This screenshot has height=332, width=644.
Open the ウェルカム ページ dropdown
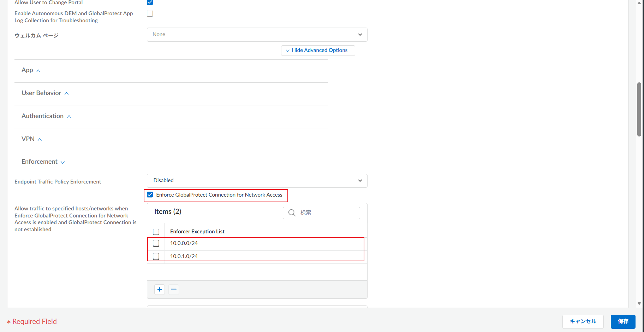tap(257, 35)
